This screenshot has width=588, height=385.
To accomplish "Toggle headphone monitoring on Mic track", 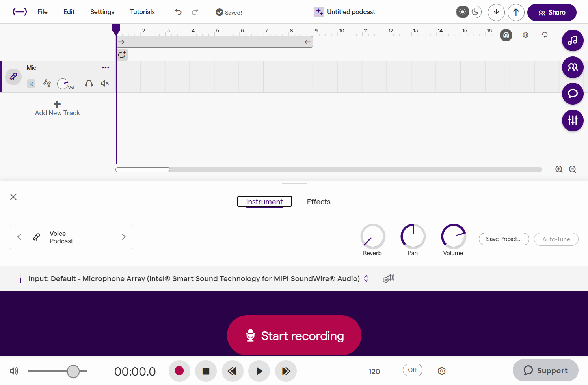I will point(89,83).
